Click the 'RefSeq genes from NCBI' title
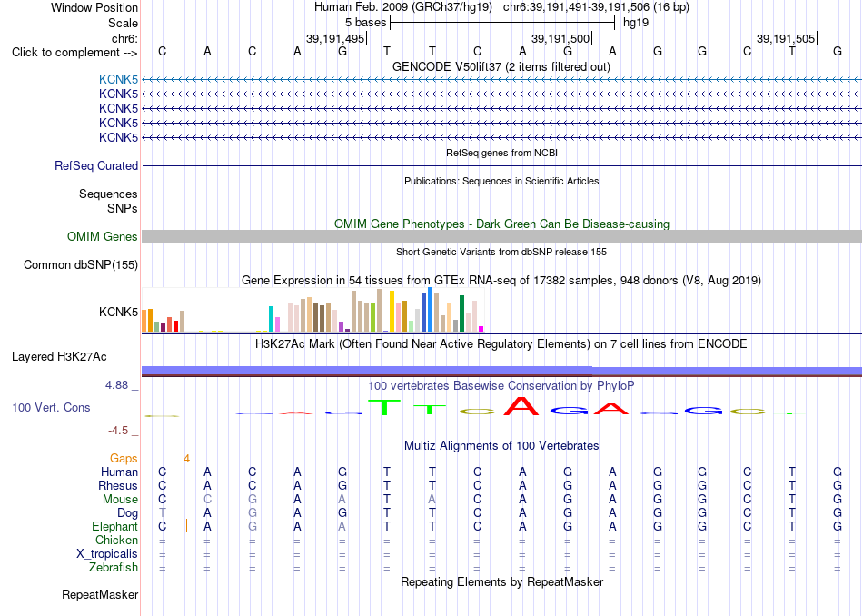Viewport: 863px width, 616px height. pos(501,153)
